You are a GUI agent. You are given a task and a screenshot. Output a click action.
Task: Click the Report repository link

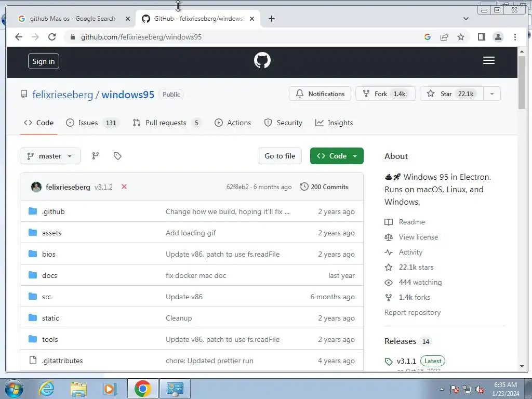(413, 312)
